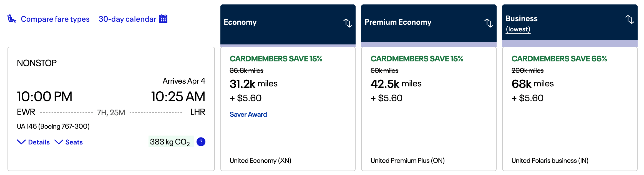Image resolution: width=644 pixels, height=175 pixels.
Task: Click the Premium Economy sort arrows icon
Action: (489, 23)
